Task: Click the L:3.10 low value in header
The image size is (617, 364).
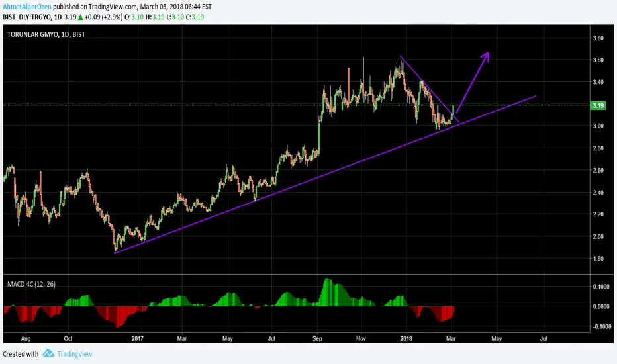Action: tap(175, 17)
